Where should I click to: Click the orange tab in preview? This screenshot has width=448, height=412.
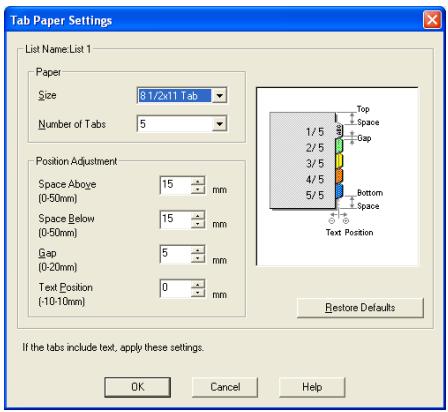point(339,176)
